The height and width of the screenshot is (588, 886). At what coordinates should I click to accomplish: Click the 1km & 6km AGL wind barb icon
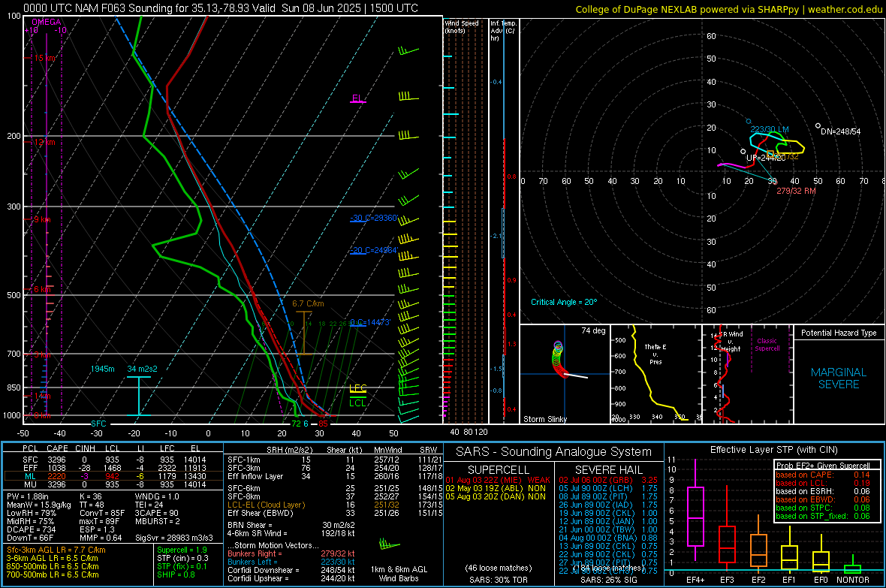click(x=390, y=545)
